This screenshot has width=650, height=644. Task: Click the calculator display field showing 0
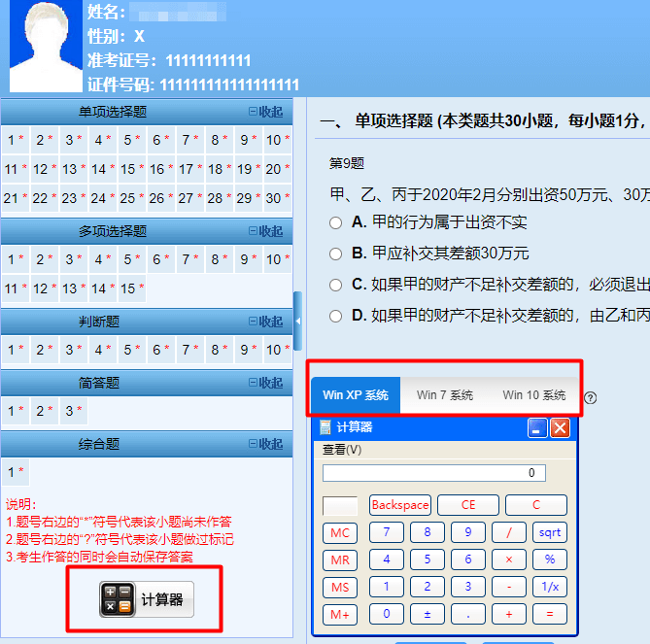pos(434,473)
